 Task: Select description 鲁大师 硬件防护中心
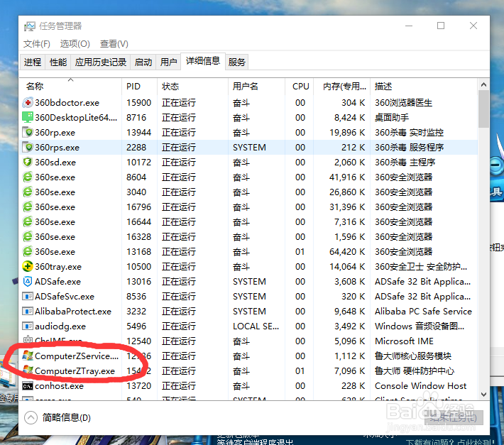point(415,370)
